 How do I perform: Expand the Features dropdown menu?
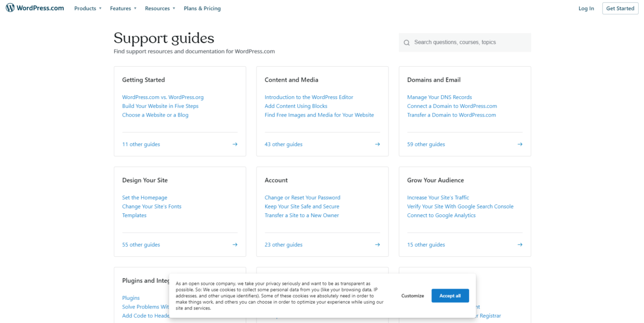(123, 9)
